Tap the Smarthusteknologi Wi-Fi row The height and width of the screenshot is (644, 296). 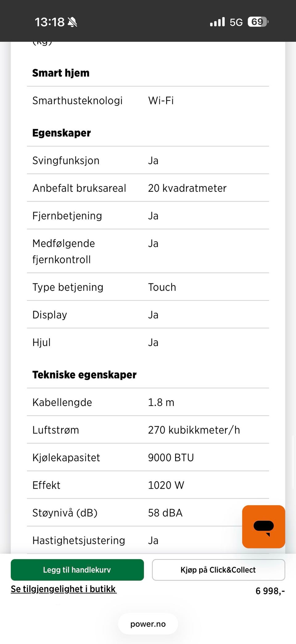[x=148, y=101]
